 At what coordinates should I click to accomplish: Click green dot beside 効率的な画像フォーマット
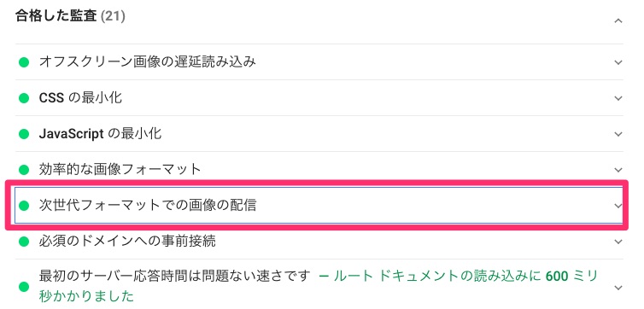click(24, 169)
